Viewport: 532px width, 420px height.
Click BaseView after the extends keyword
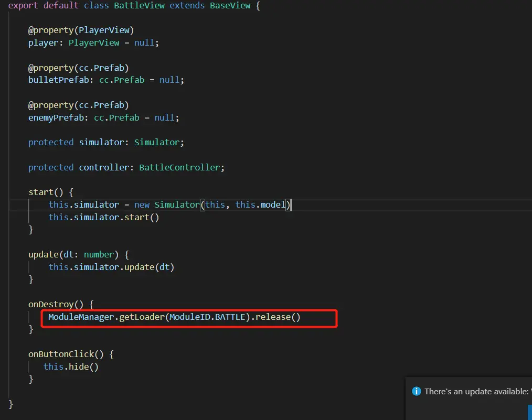[x=230, y=6]
